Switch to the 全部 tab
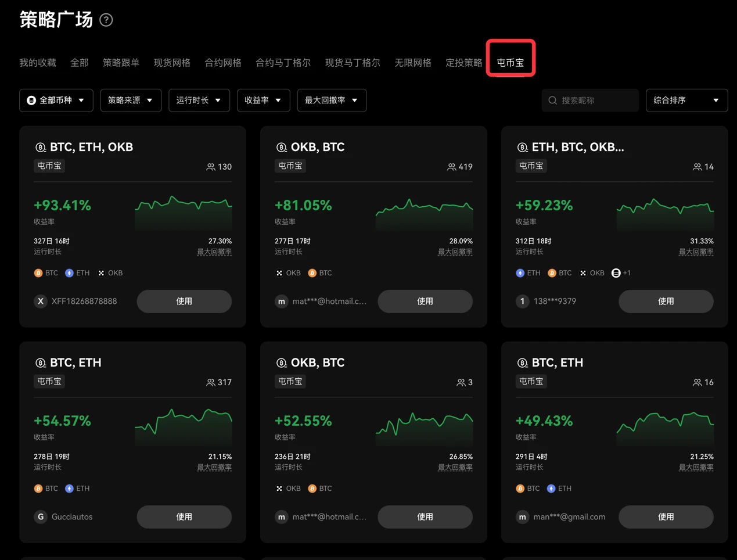Screen dimensions: 737x560 [80, 63]
